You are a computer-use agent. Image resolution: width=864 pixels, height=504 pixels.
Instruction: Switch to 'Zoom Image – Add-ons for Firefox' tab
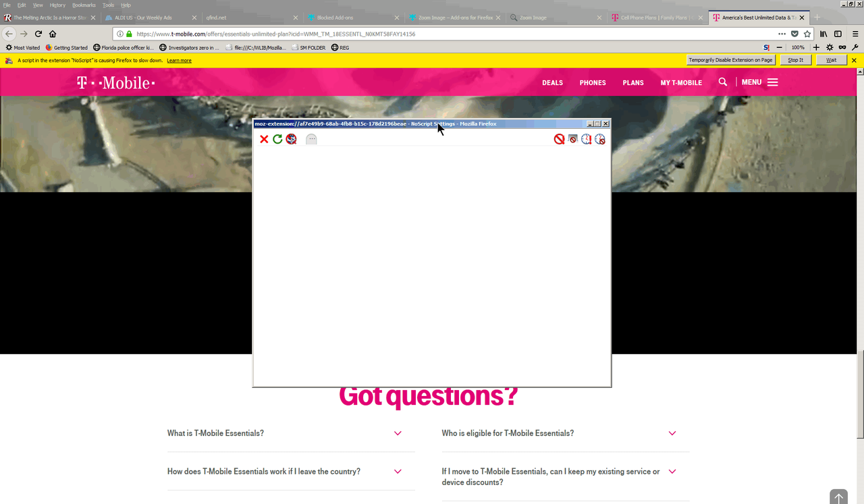[x=455, y=18]
